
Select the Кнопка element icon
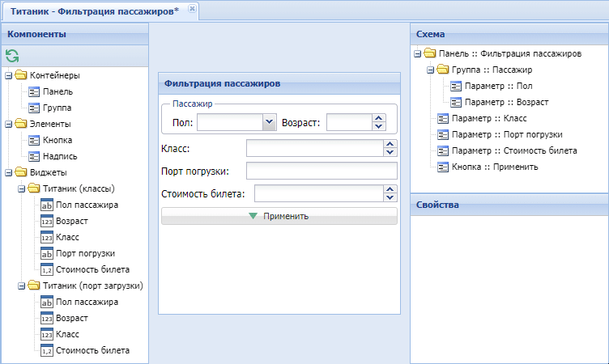pyautogui.click(x=34, y=141)
